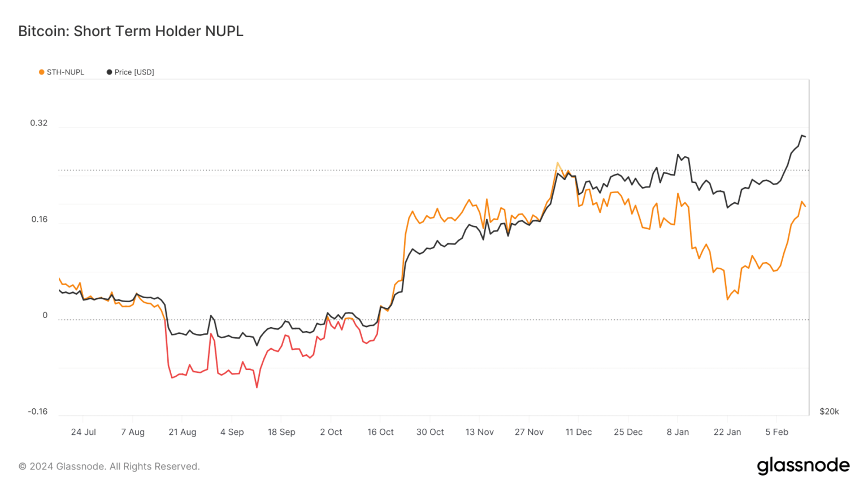868x488 pixels.
Task: Click the orange STH-NUPL legend dot
Action: [x=41, y=72]
